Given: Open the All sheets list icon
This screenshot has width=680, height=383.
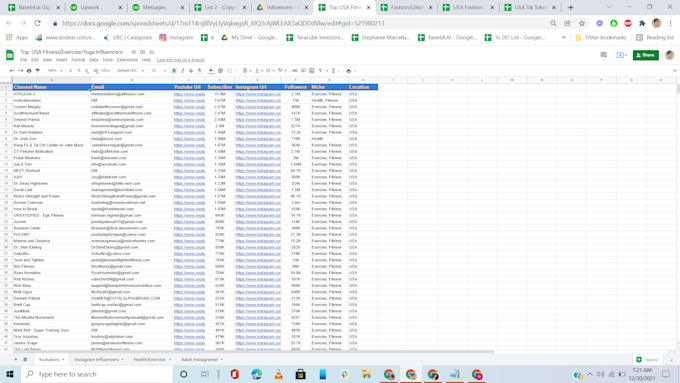Looking at the screenshot, I should click(x=25, y=360).
